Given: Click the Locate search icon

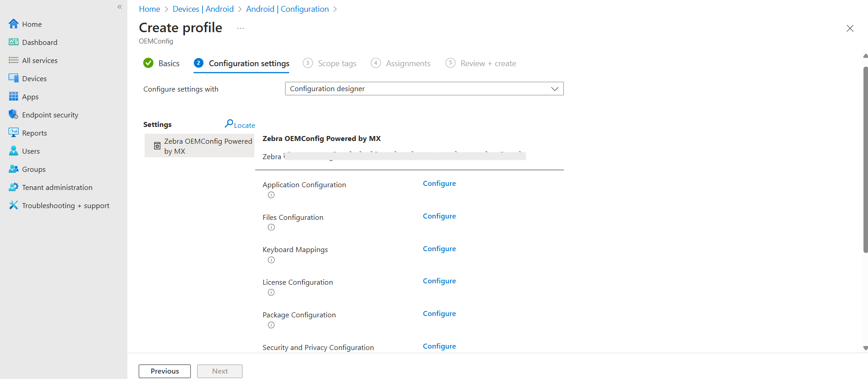Looking at the screenshot, I should point(229,123).
